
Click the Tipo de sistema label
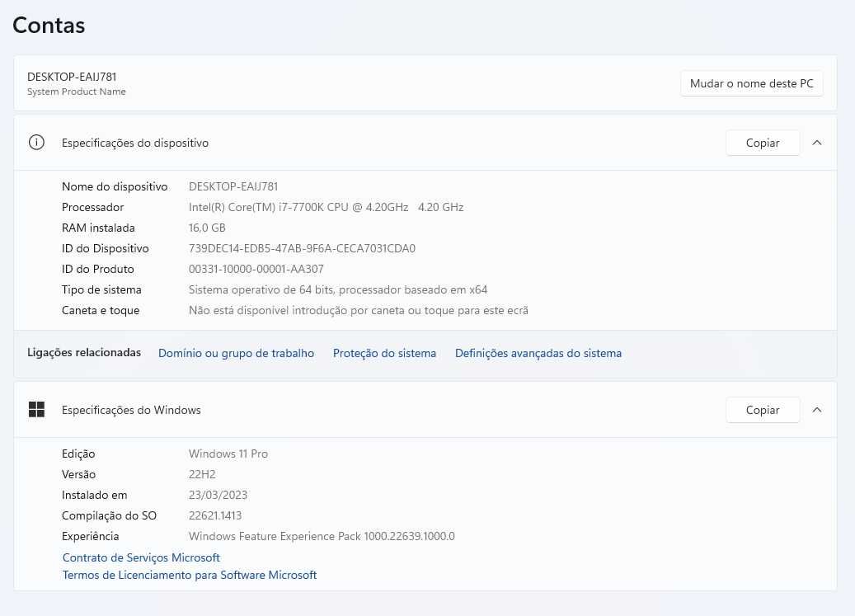(x=101, y=290)
